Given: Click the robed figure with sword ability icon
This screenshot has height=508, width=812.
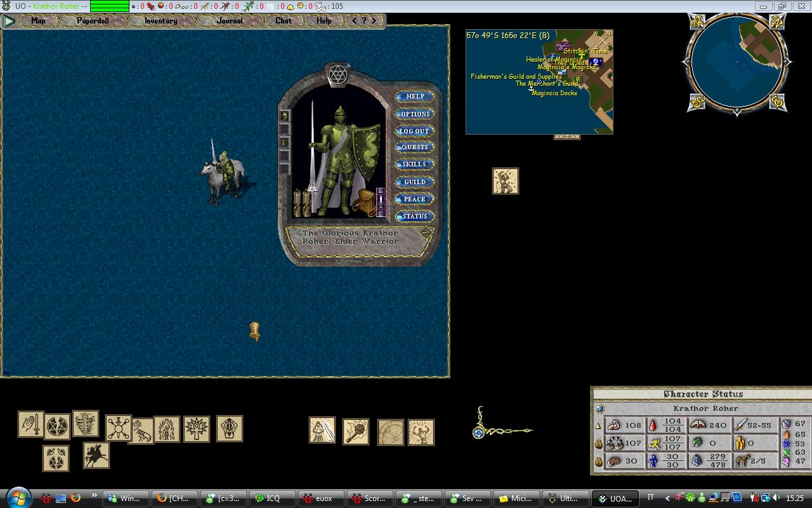Looking at the screenshot, I should [322, 430].
